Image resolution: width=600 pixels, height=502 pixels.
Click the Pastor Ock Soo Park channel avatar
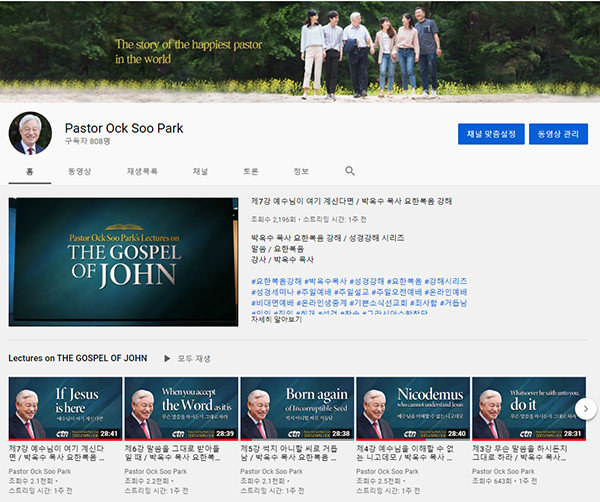[x=30, y=133]
